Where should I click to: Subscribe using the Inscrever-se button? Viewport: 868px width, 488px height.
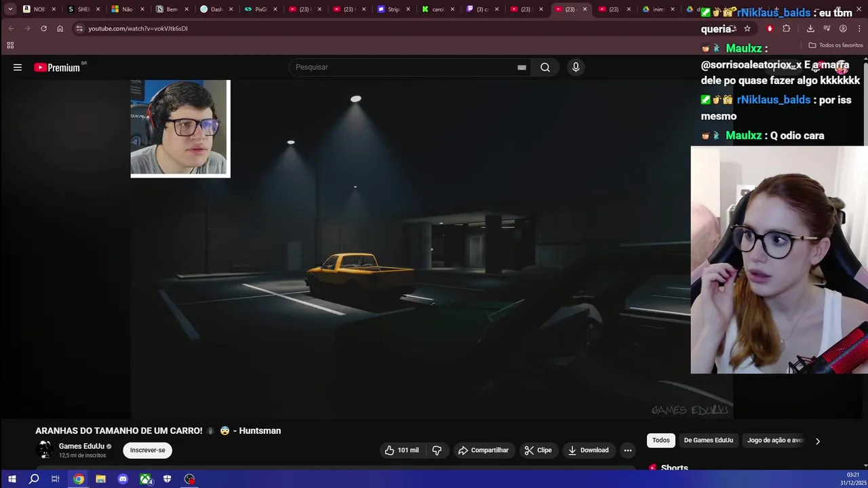(x=147, y=450)
